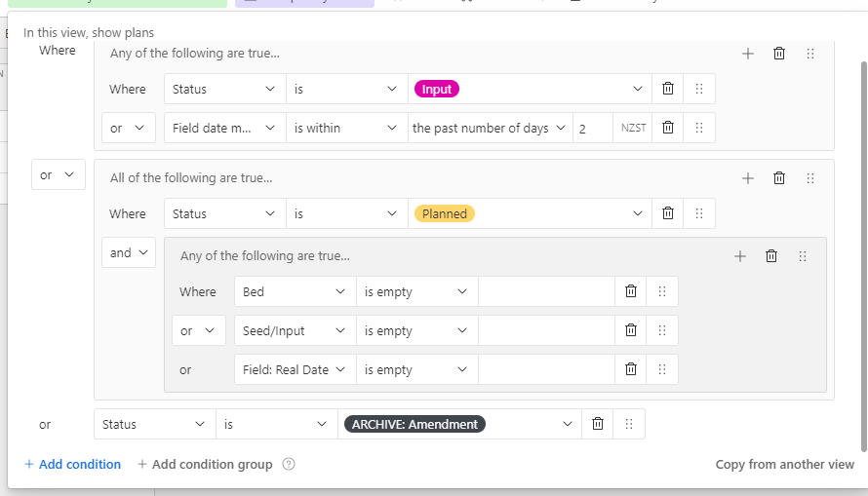Delete the Field date is within condition
This screenshot has height=496, width=868.
pyautogui.click(x=668, y=128)
